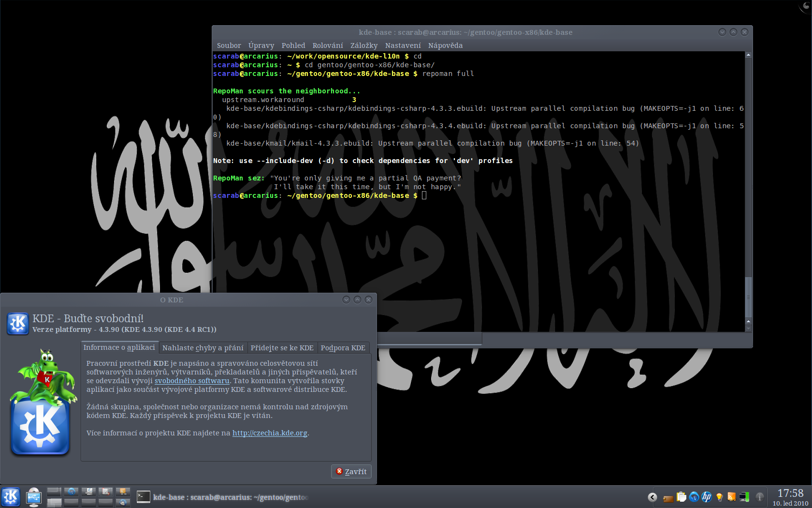Viewport: 812px width, 508px height.
Task: Expand hidden system tray icons arrow
Action: click(652, 497)
